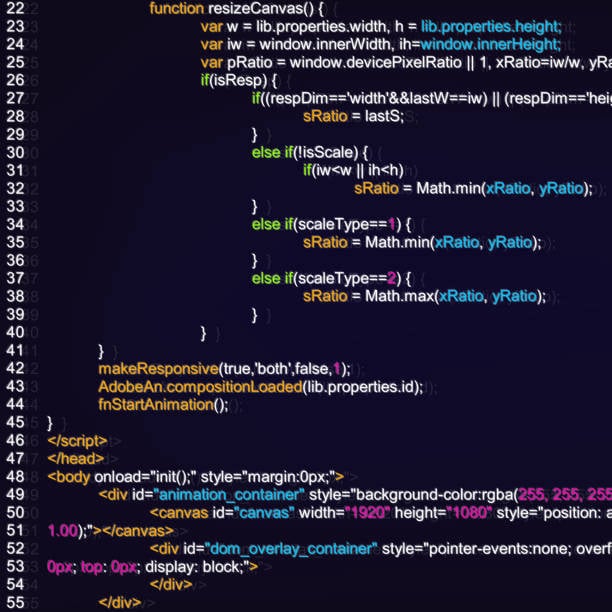Click the 'var' keyword on line 23
The height and width of the screenshot is (612, 612).
click(x=212, y=27)
